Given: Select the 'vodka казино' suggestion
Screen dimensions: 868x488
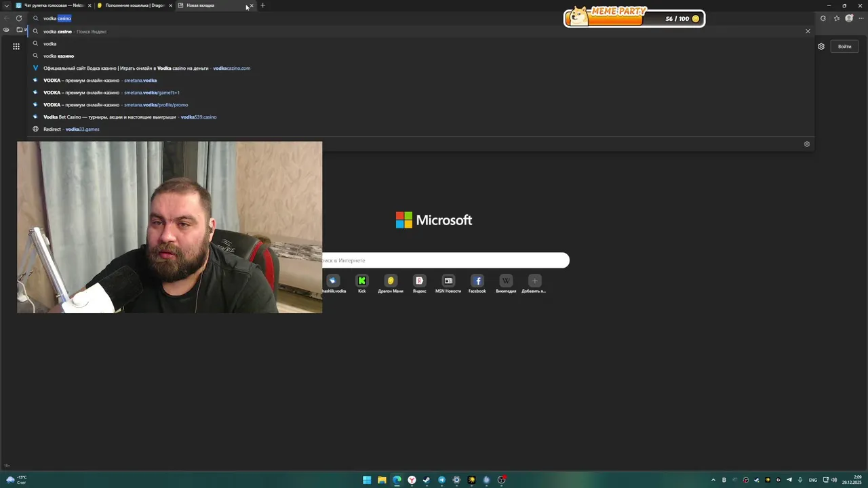Looking at the screenshot, I should tap(420, 56).
